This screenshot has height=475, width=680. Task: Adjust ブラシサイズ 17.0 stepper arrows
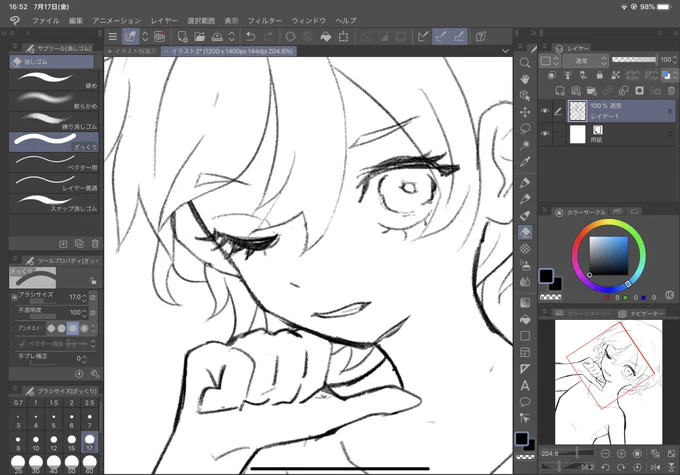click(x=84, y=298)
